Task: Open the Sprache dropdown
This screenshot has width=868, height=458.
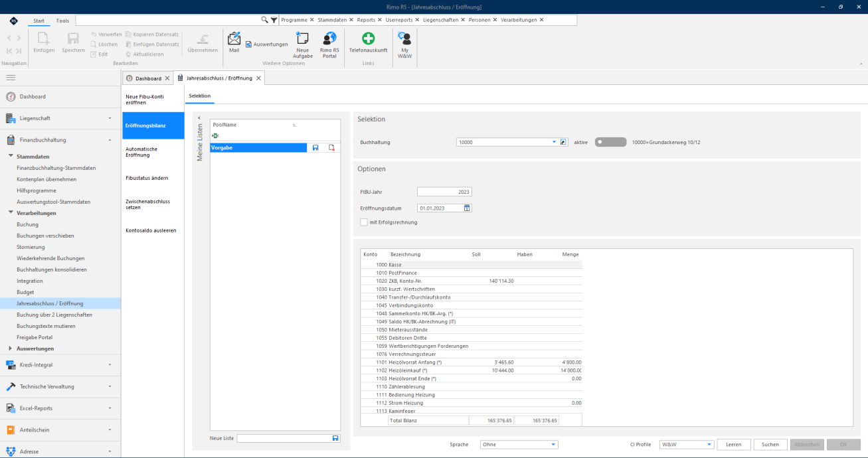Action: 554,445
